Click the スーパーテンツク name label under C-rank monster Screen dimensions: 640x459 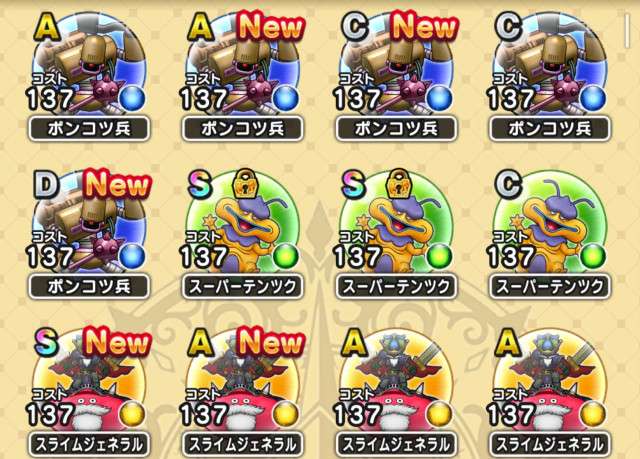pos(549,286)
